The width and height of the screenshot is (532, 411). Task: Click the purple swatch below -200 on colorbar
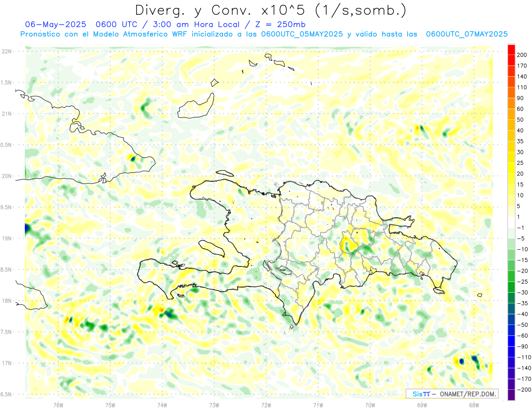pyautogui.click(x=511, y=395)
